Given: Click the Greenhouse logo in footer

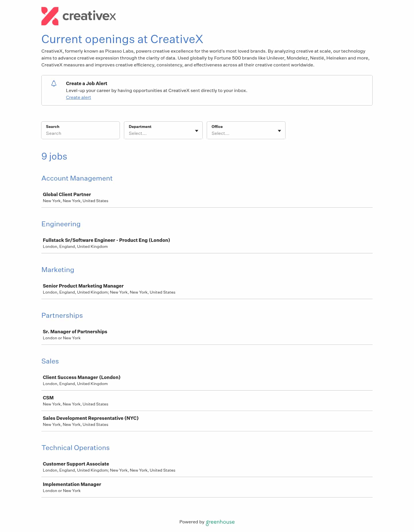Looking at the screenshot, I should (x=220, y=522).
